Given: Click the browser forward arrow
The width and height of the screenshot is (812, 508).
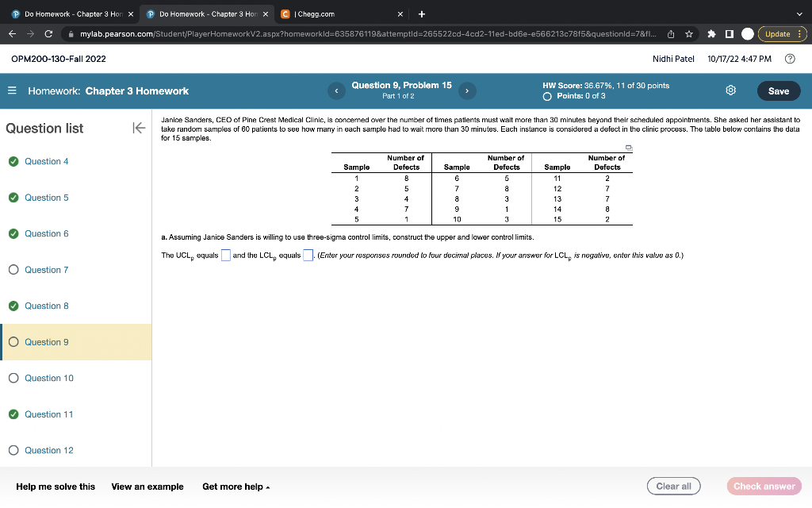Looking at the screenshot, I should pyautogui.click(x=31, y=33).
